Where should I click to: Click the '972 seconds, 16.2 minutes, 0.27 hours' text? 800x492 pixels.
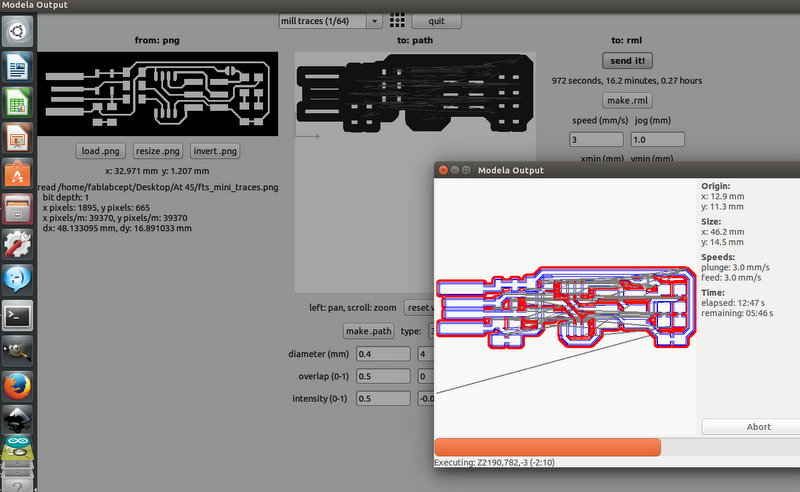tap(627, 81)
